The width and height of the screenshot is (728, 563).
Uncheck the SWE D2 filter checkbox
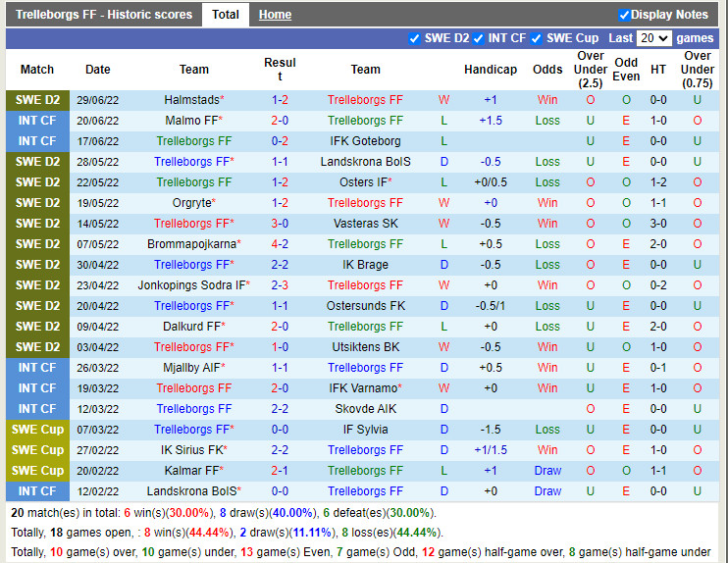point(414,38)
